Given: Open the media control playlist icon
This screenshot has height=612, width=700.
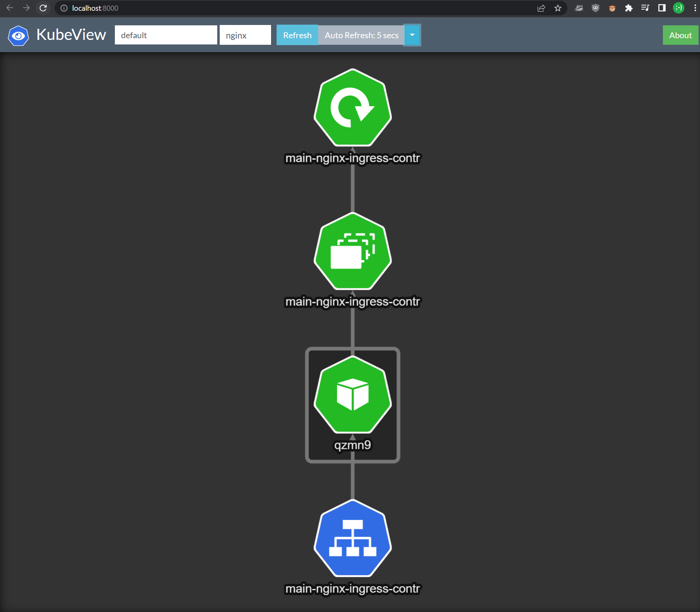Looking at the screenshot, I should [645, 8].
